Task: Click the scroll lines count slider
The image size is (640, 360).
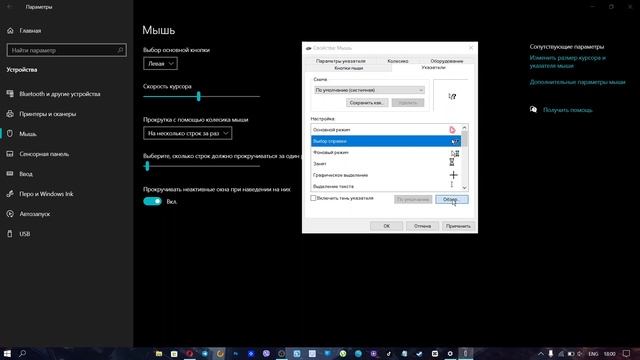Action: pos(201,166)
